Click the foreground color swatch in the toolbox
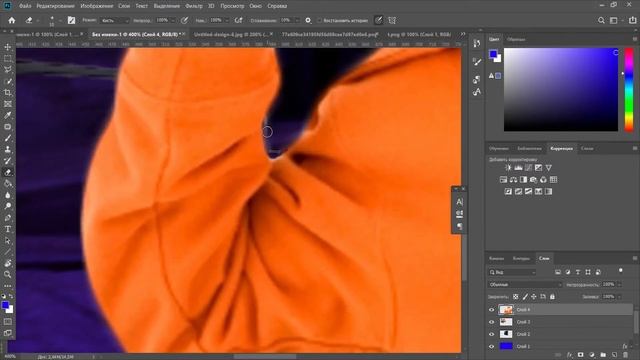 (5, 305)
